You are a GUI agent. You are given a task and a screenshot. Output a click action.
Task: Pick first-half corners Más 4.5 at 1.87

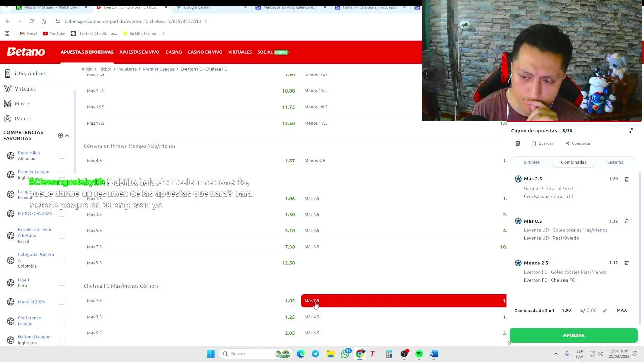coord(191,161)
